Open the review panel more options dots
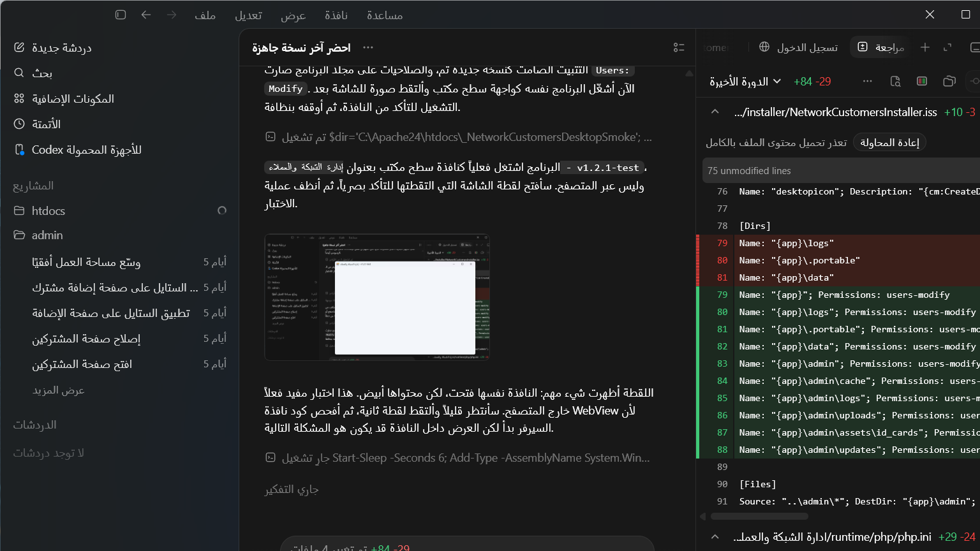 [x=867, y=81]
